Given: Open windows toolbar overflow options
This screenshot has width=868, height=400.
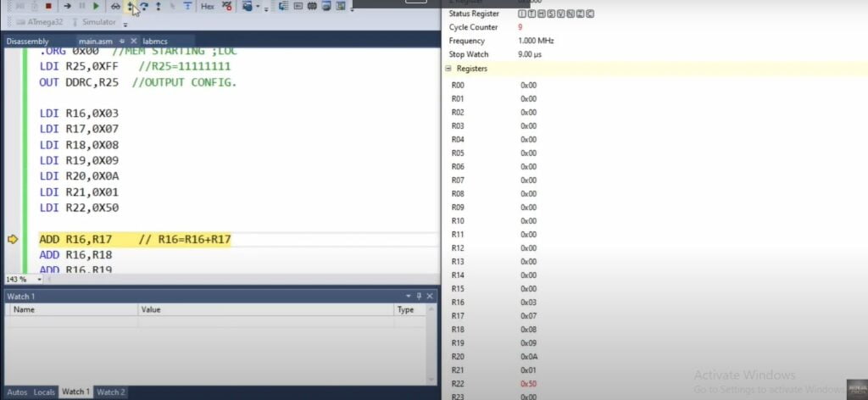Looking at the screenshot, I should (x=352, y=10).
